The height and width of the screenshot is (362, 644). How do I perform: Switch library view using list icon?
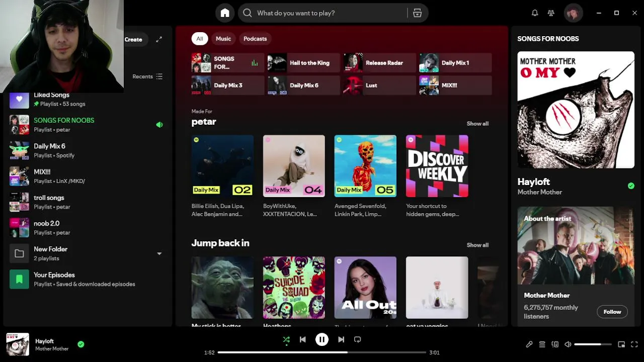point(159,76)
